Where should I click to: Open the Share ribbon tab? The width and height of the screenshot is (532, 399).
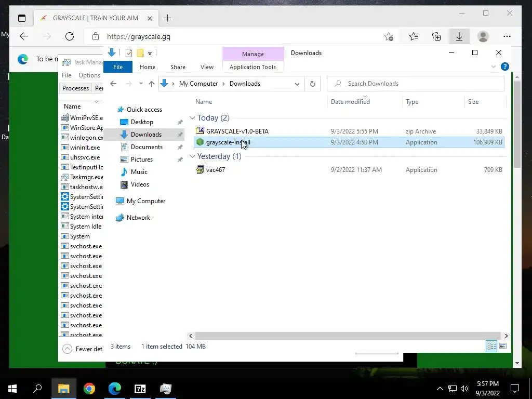point(178,67)
